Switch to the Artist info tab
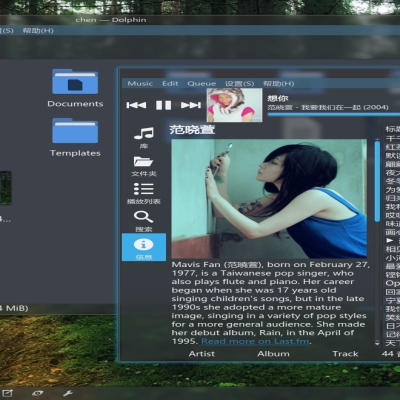This screenshot has width=400, height=400. click(x=202, y=354)
